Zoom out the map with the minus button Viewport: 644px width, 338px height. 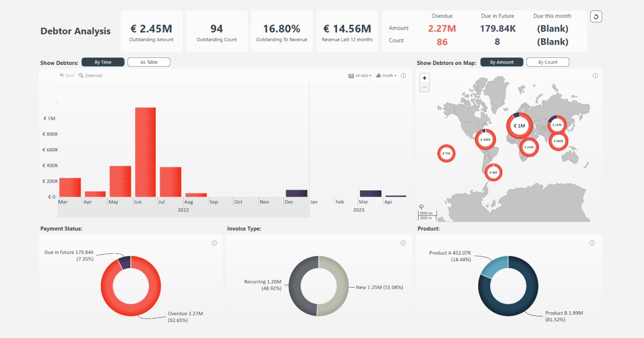(x=425, y=87)
